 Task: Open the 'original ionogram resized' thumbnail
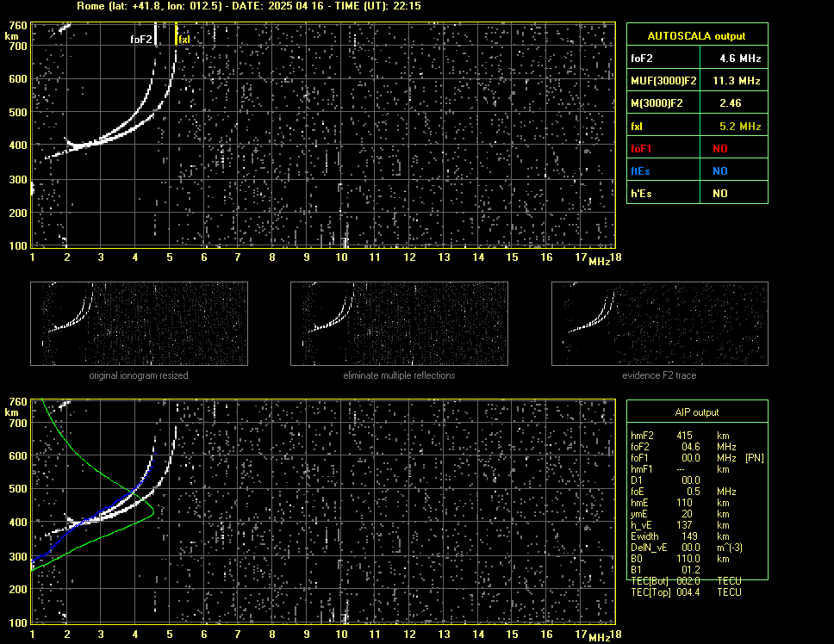139,324
